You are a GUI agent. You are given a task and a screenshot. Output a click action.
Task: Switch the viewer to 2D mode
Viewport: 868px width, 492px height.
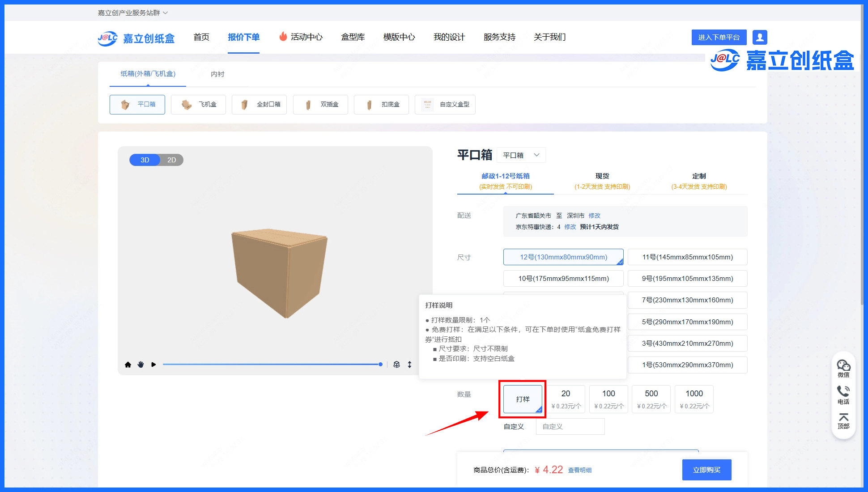click(x=171, y=160)
